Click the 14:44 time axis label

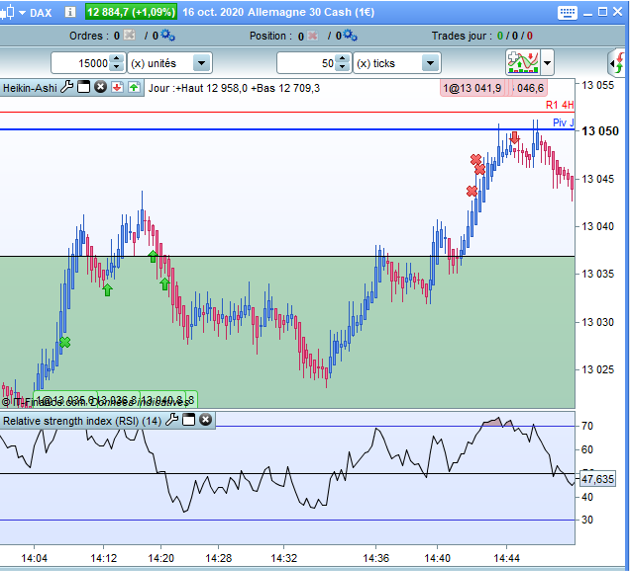[507, 558]
